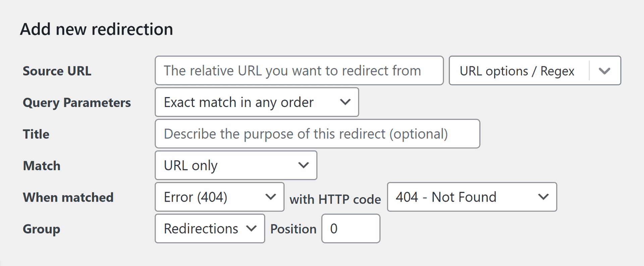Screen dimensions: 644x266
Task: Click the Source URL label
Action: 57,71
